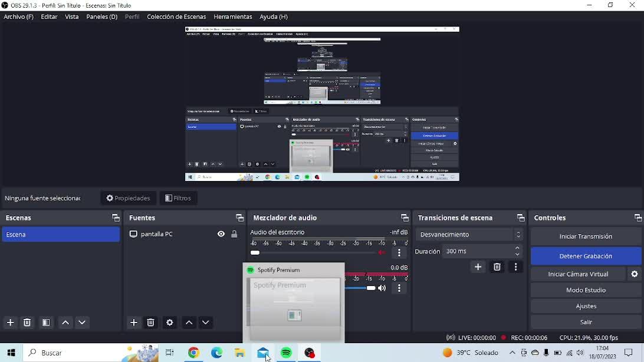Open source Filtros button

(178, 198)
